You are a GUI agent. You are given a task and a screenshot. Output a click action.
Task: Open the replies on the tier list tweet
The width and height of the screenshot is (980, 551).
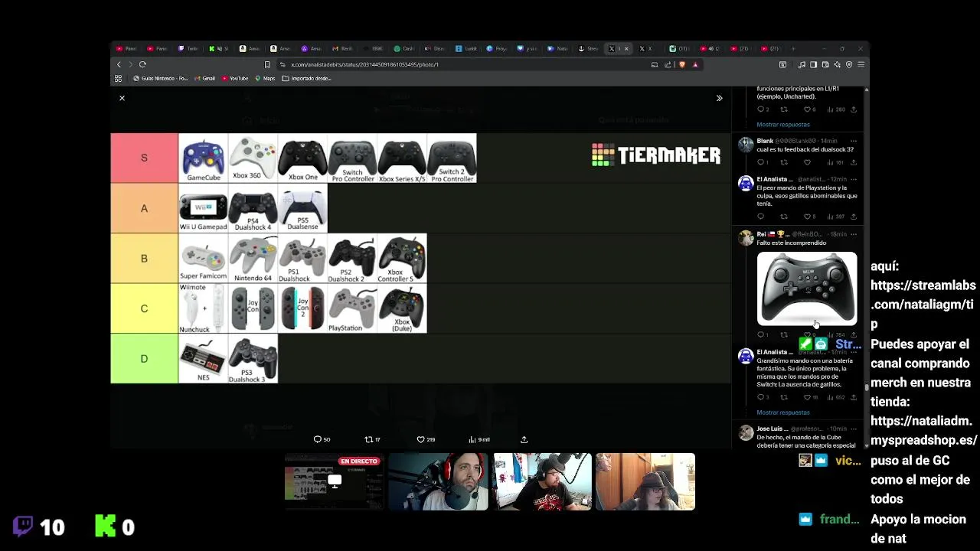click(322, 439)
